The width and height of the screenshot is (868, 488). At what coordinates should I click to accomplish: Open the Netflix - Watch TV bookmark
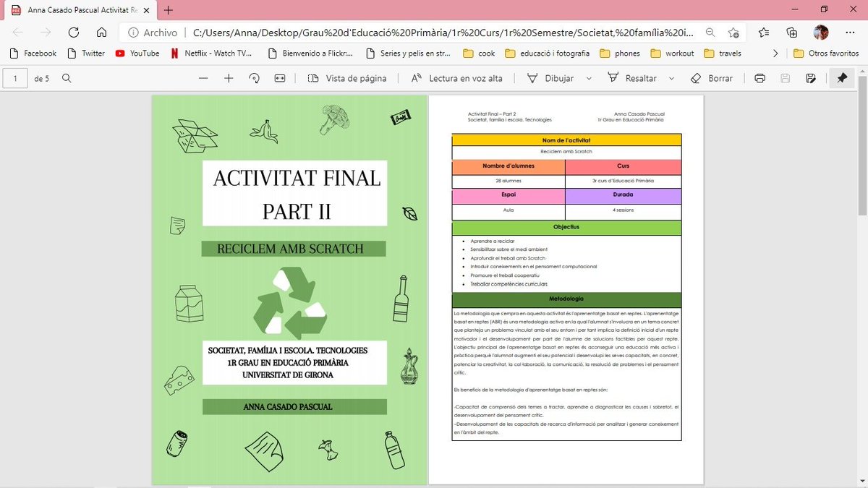coord(212,53)
